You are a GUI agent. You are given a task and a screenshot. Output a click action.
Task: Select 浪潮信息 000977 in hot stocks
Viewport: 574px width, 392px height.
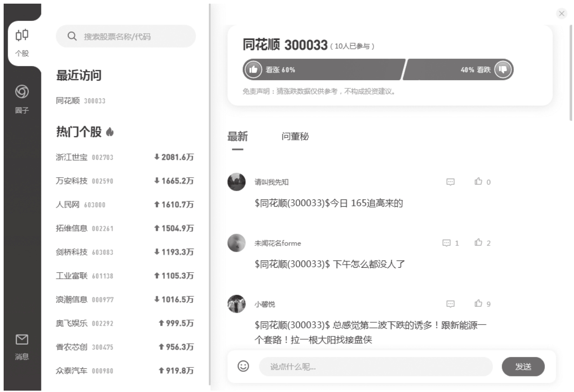click(x=125, y=300)
